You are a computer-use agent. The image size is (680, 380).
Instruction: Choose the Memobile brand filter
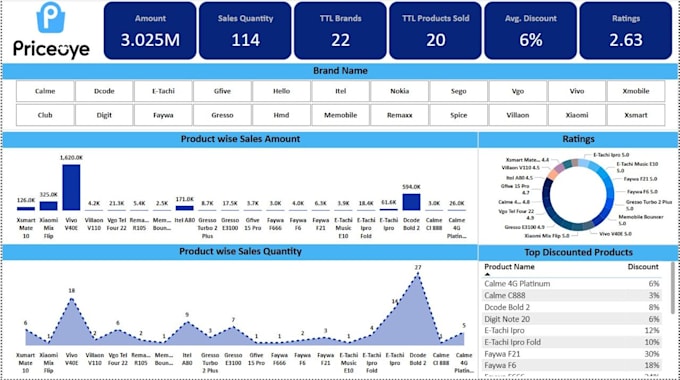click(340, 115)
